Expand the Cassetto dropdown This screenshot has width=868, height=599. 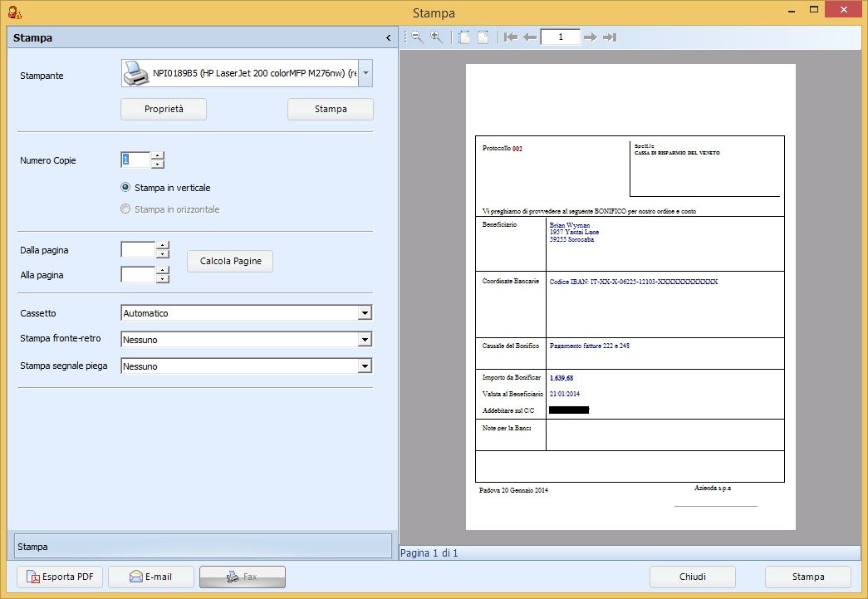pyautogui.click(x=364, y=313)
